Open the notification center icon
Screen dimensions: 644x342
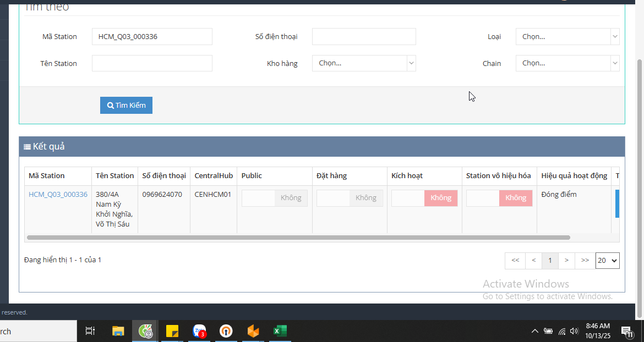click(627, 331)
